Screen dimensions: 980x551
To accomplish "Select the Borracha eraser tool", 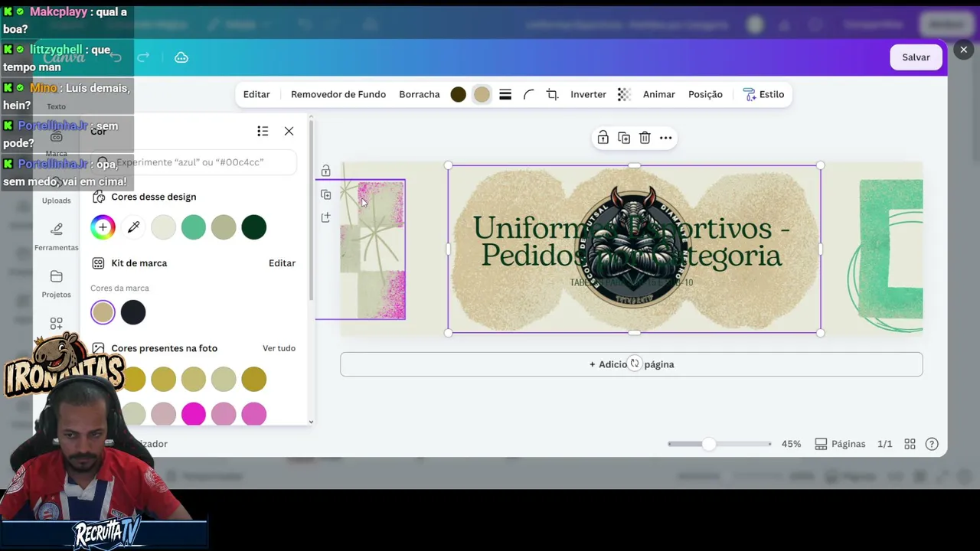I will [x=420, y=94].
